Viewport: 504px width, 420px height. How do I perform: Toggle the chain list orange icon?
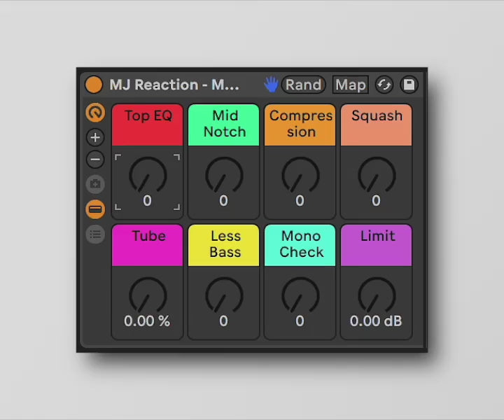coord(95,209)
